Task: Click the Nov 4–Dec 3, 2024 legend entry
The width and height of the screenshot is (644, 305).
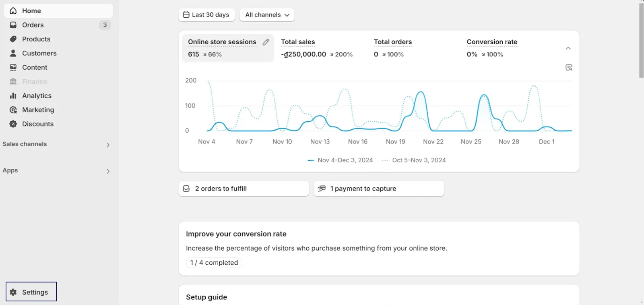Action: click(340, 160)
